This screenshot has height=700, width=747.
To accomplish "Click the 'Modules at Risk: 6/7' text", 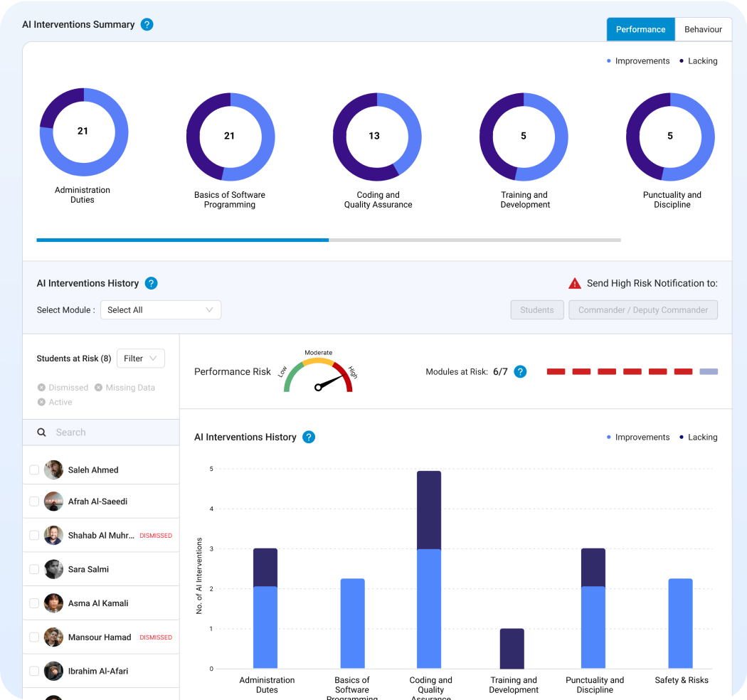I will click(467, 371).
